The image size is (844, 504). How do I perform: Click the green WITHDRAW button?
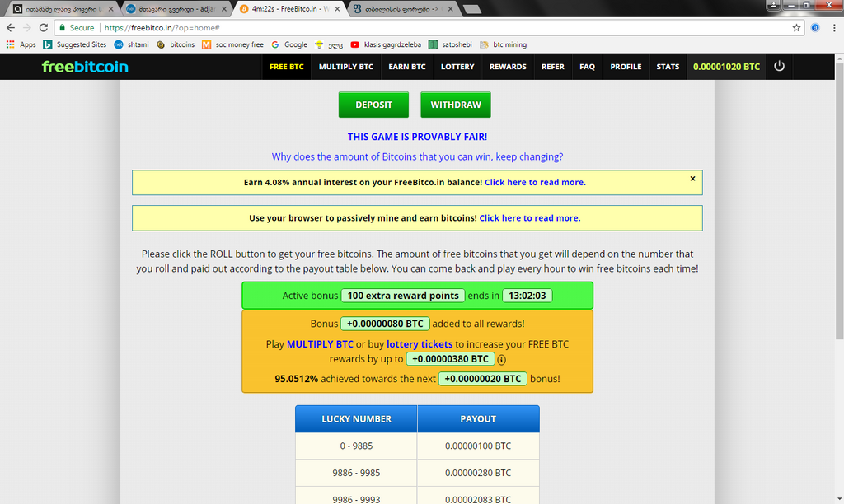(455, 105)
